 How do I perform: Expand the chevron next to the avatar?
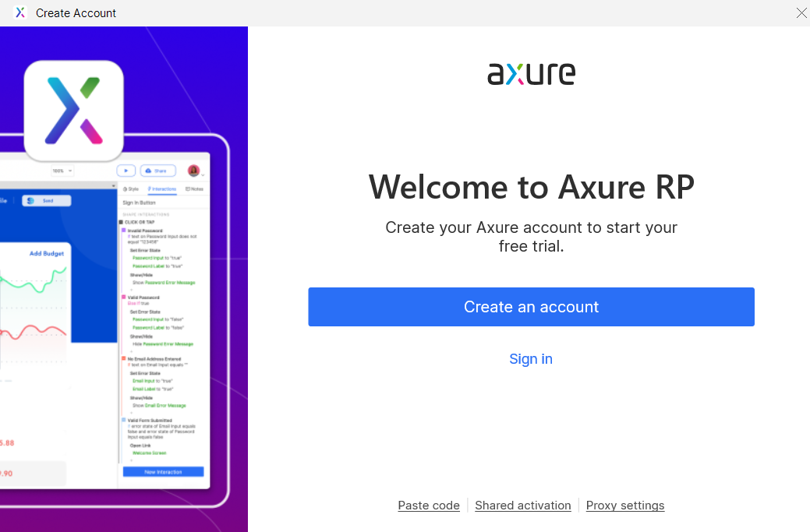pos(203,174)
